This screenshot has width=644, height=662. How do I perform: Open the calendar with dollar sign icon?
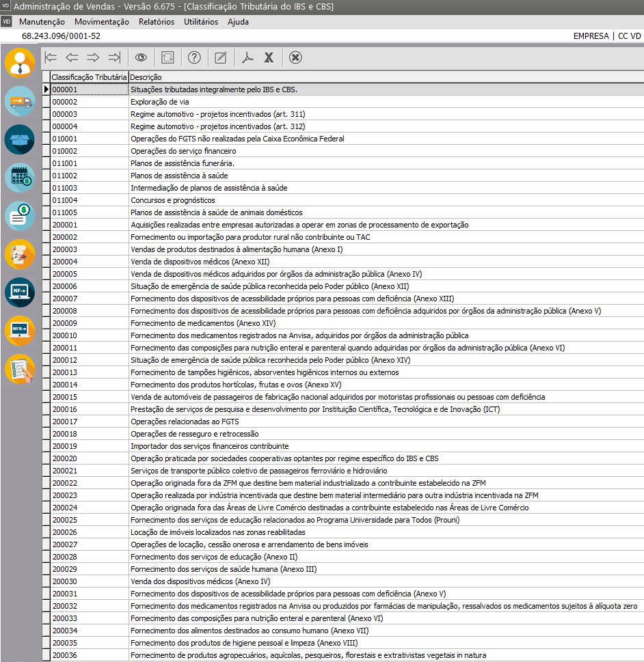click(20, 178)
